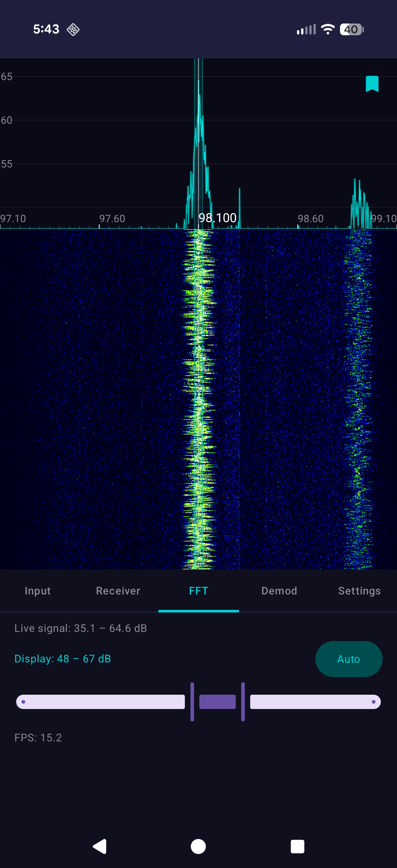Tap the Display: 48 – 67 dB text

(62, 659)
